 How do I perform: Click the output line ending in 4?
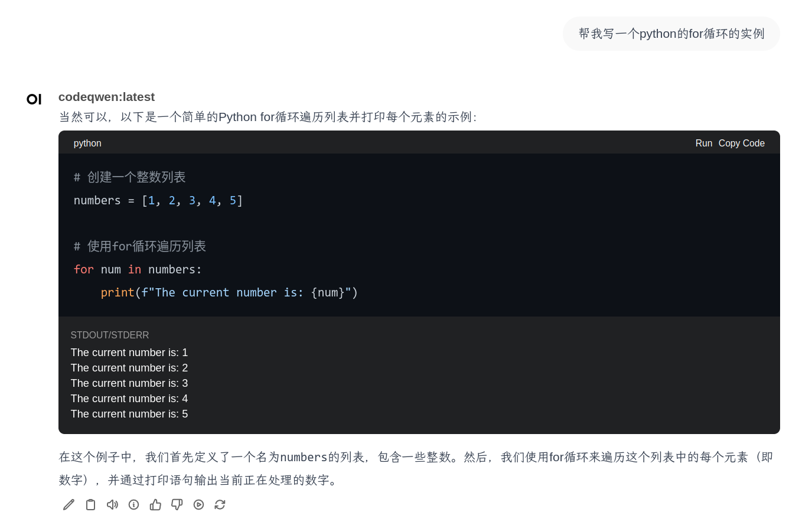click(x=129, y=399)
